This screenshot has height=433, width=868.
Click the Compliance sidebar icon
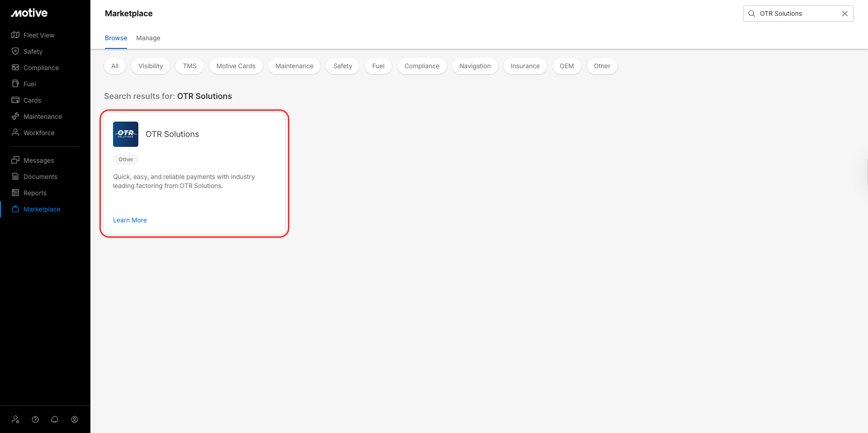(15, 68)
